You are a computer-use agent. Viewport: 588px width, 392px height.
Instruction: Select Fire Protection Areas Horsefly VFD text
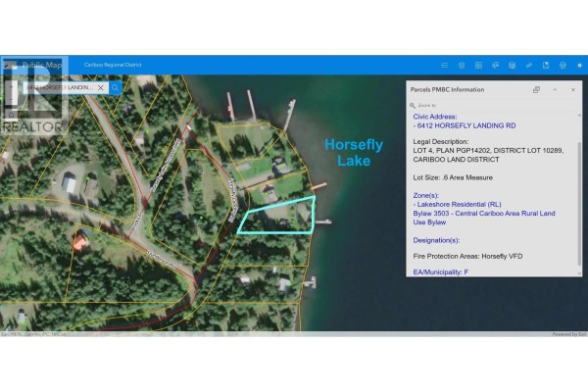coord(467,256)
